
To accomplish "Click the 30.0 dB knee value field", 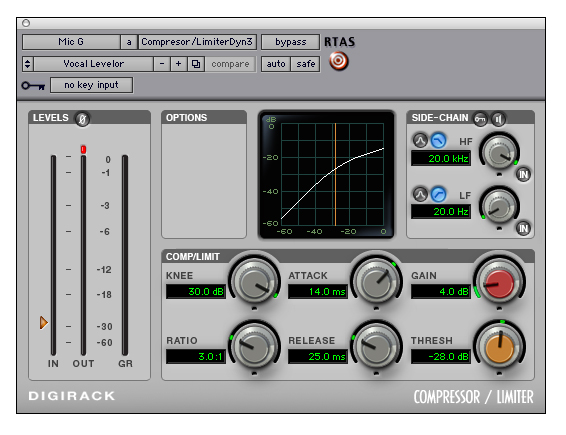I will (196, 291).
